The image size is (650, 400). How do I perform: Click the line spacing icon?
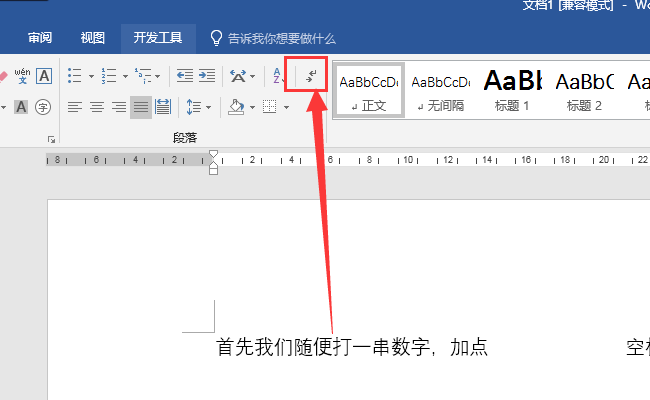point(194,107)
